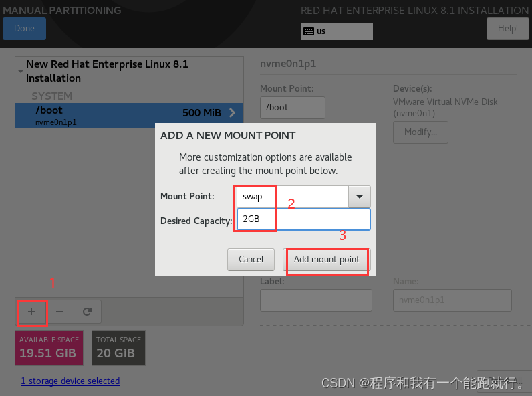
Task: Collapse the New Red Hat Enterprise Linux 8.1 Installation tree
Action: (x=21, y=71)
